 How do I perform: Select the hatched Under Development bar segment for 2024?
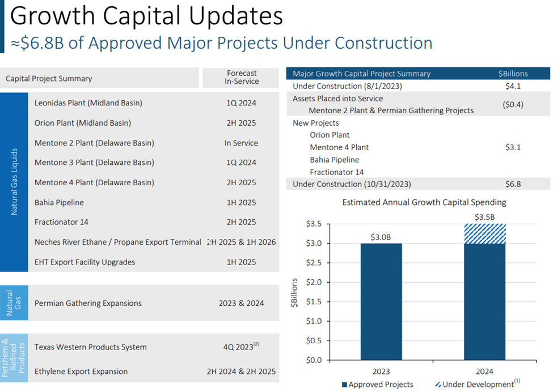click(485, 233)
